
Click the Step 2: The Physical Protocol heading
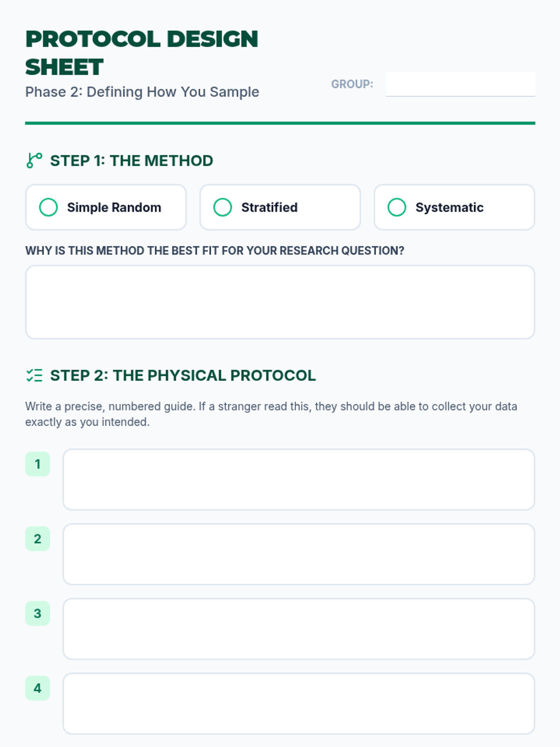tap(183, 375)
